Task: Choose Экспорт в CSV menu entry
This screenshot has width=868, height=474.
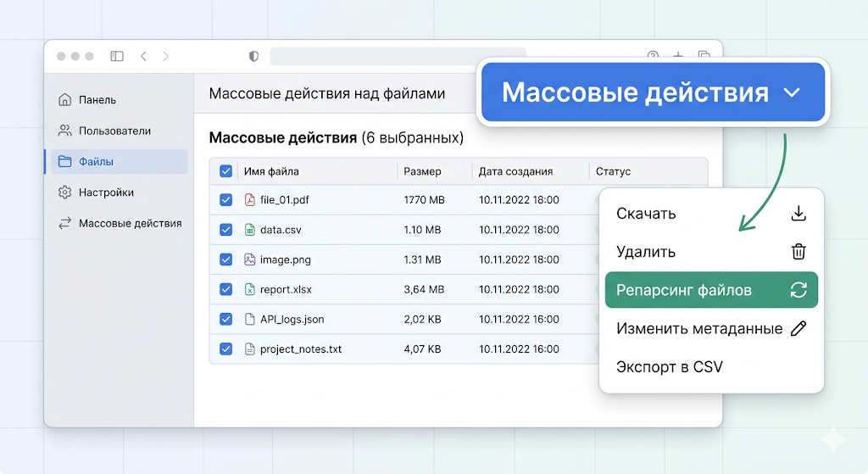Action: click(x=711, y=366)
